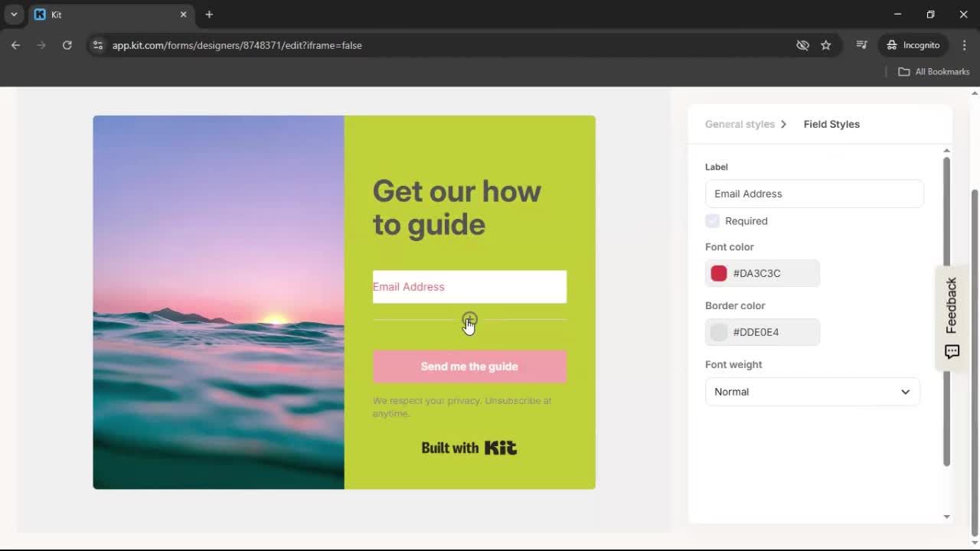Open Chrome's three-dot menu
Viewport: 980px width, 551px height.
(x=965, y=45)
